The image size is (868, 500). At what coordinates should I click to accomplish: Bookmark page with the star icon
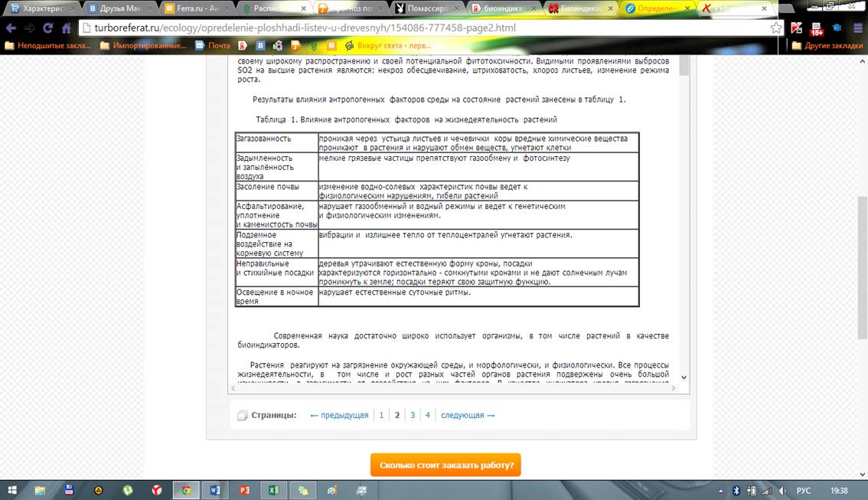coord(776,28)
